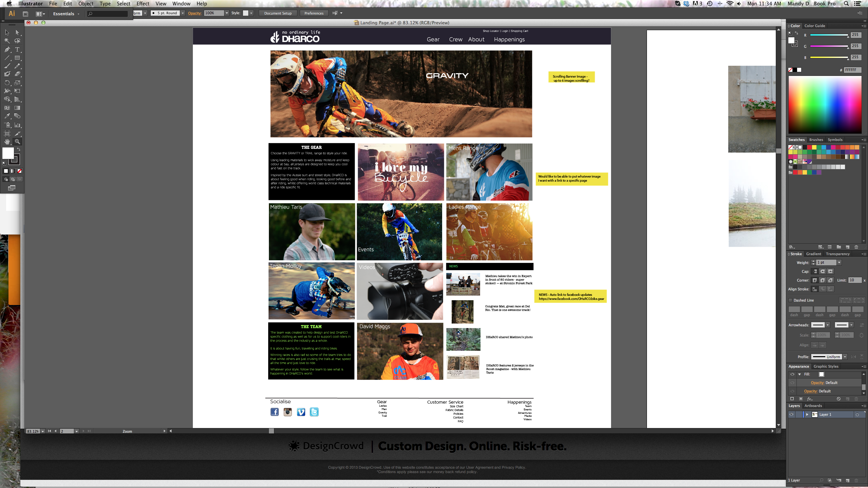
Task: Toggle Fill attribute visibility eye
Action: 792,374
